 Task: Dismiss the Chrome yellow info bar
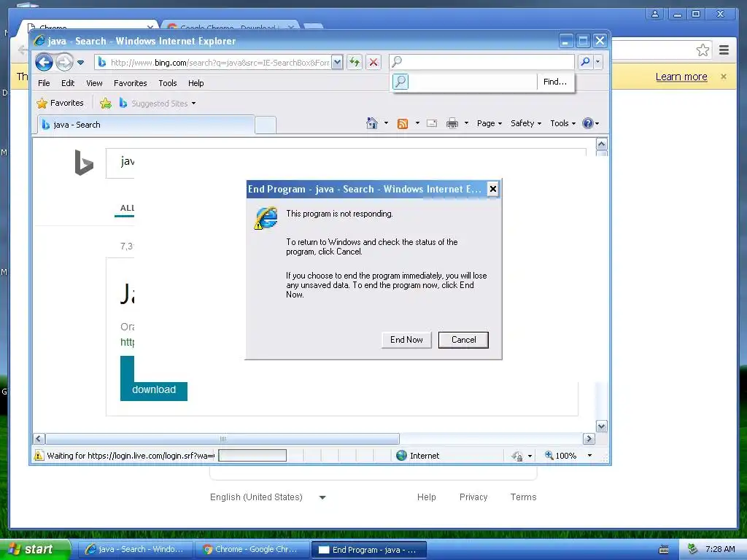(x=724, y=77)
